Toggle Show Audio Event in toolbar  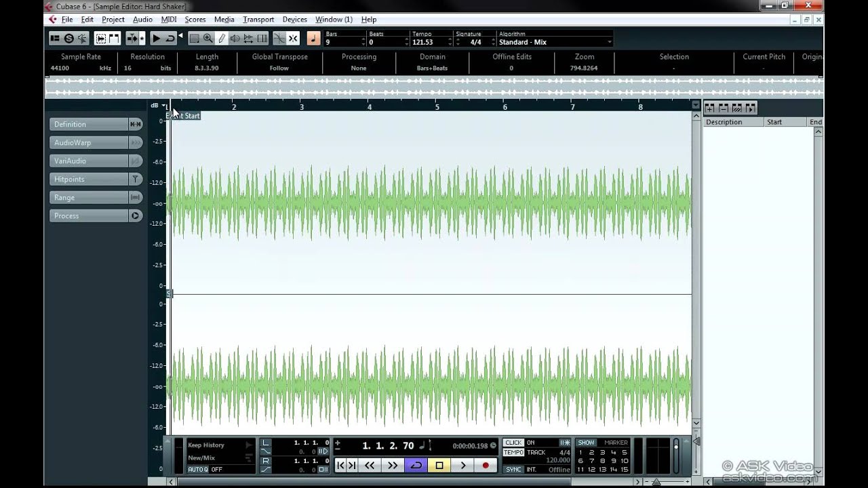point(100,39)
